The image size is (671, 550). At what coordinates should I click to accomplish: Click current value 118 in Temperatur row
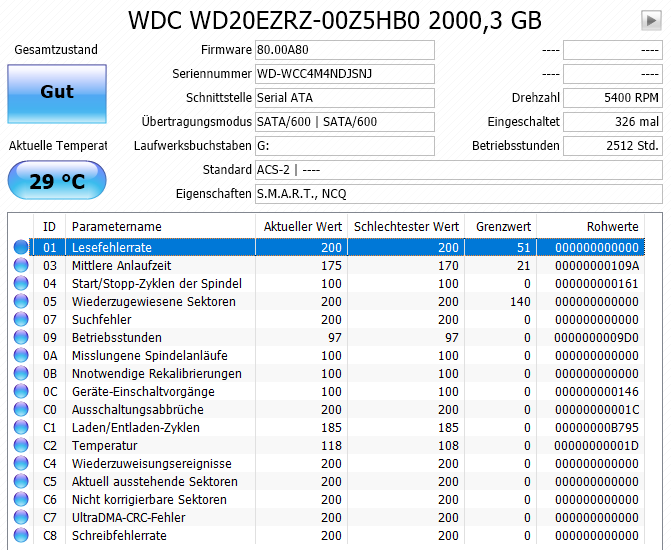[331, 446]
